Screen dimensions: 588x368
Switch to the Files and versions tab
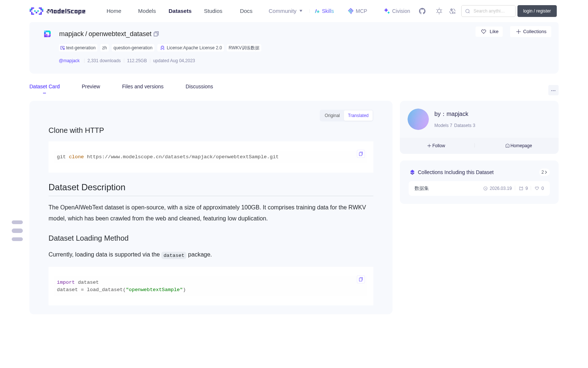(x=143, y=86)
